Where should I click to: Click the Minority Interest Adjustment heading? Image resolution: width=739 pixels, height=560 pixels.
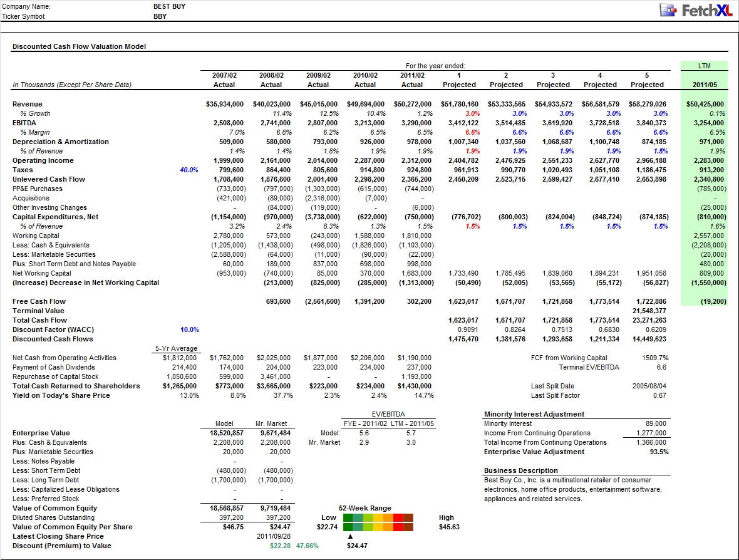point(534,414)
